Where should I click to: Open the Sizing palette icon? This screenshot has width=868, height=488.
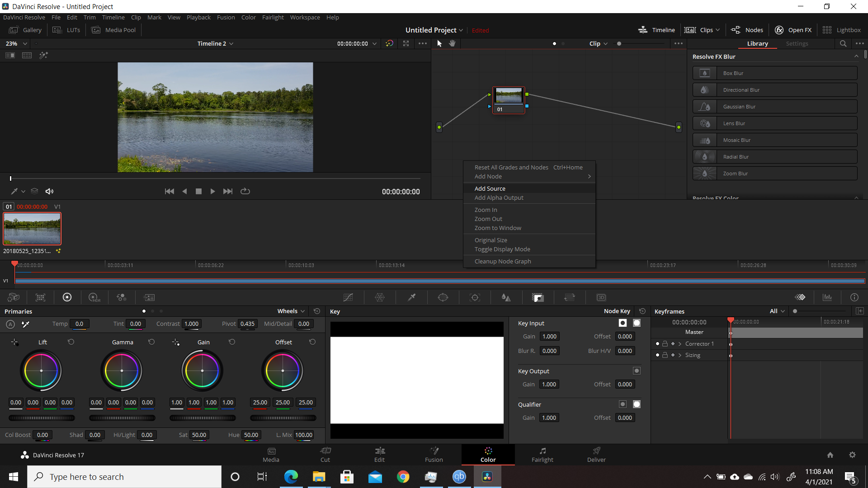tap(570, 297)
